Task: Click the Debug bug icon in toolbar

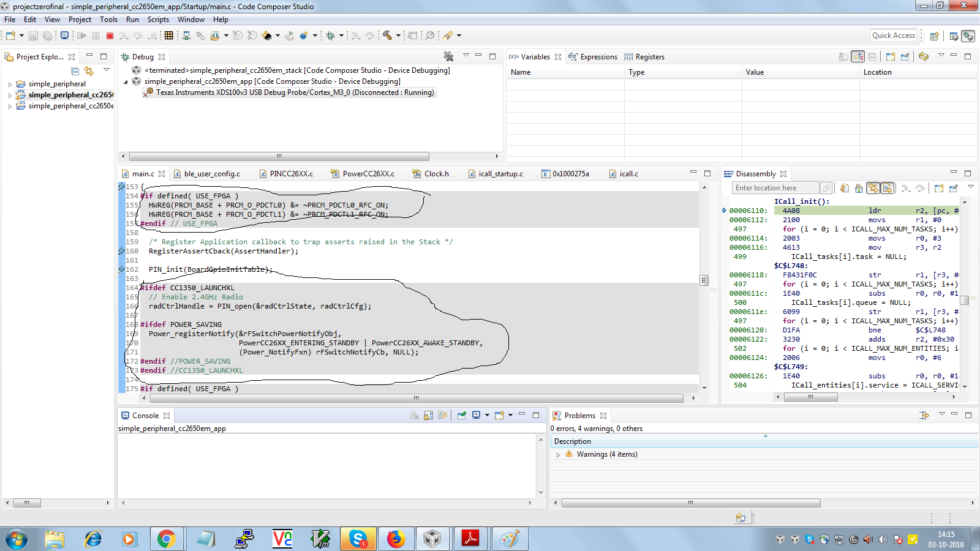Action: point(331,36)
